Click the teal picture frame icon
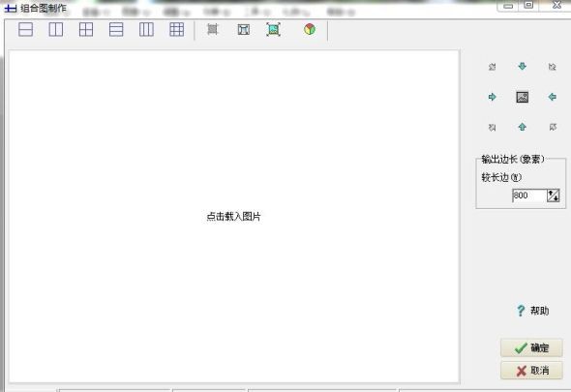This screenshot has height=392, width=571. (x=274, y=29)
